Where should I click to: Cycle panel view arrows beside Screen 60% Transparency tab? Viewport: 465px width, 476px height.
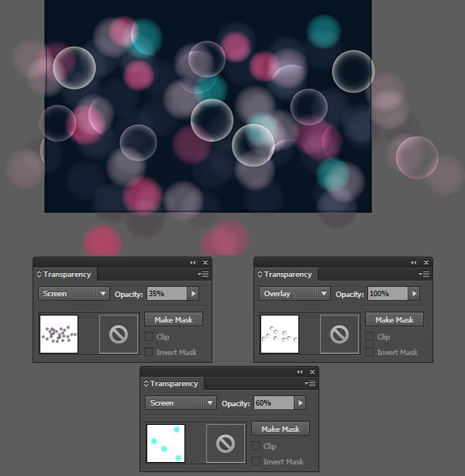tap(146, 384)
